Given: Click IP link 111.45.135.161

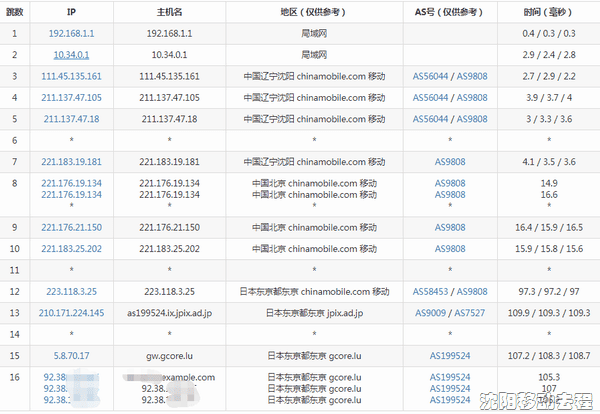Looking at the screenshot, I should [71, 77].
